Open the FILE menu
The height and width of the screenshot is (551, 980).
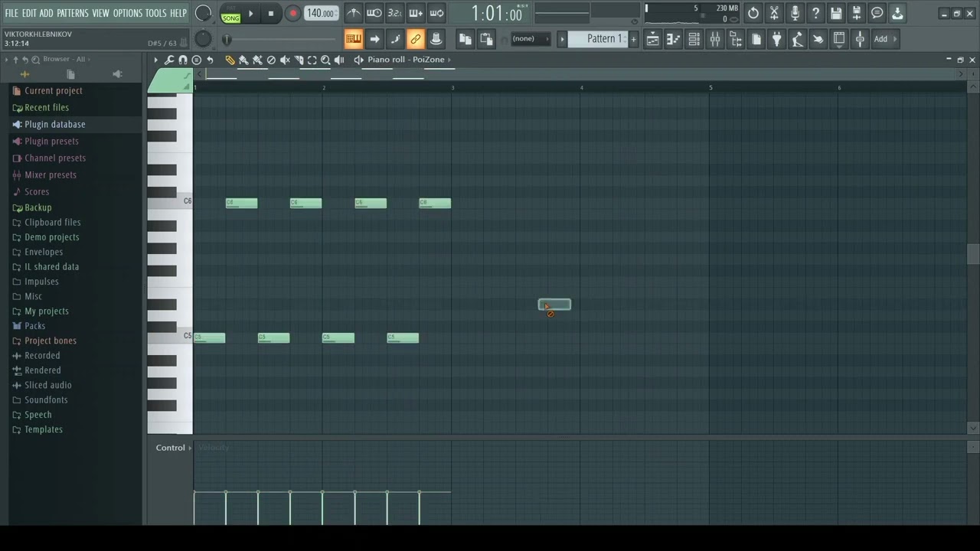tap(11, 13)
